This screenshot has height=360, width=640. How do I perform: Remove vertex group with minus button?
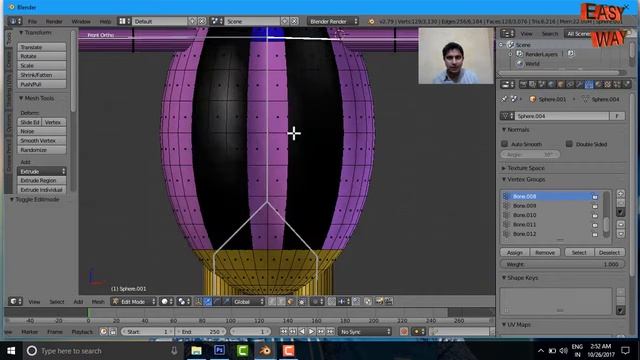620,203
